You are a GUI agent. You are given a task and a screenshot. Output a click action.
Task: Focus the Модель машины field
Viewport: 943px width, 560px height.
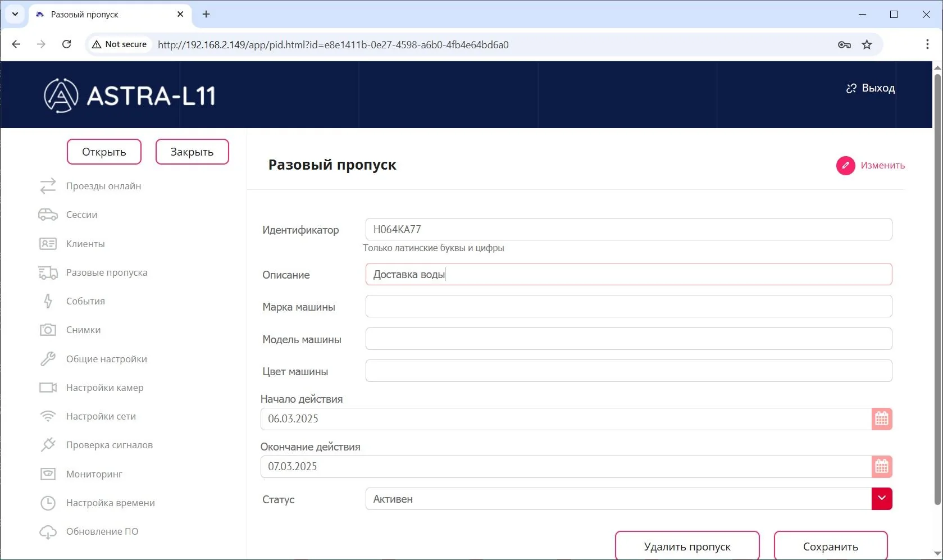click(x=628, y=339)
